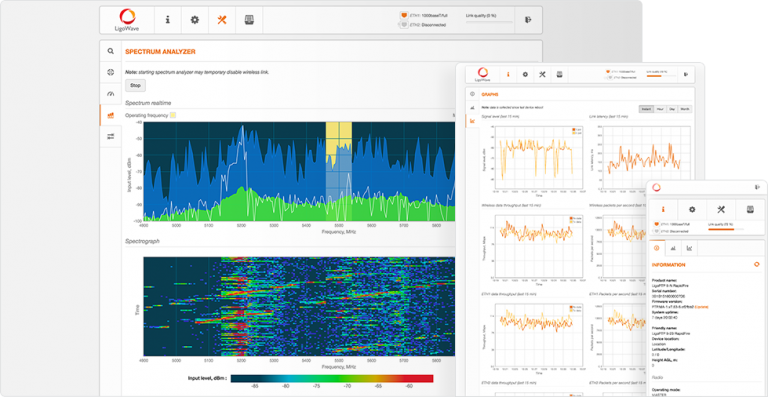Screen dimensions: 768x397
Task: Open the sliders sidebar tool icon
Action: (111, 137)
